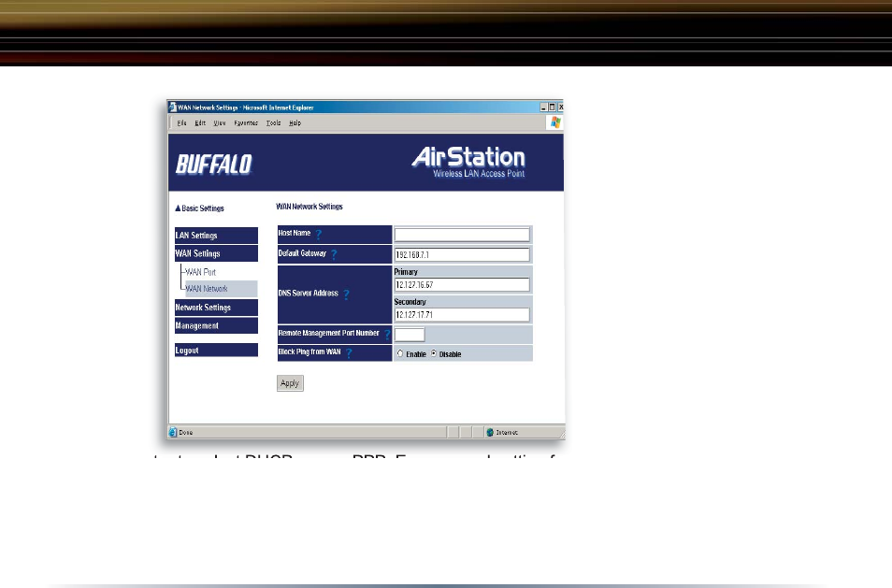Click help icon for Block Ping from WAN
Image resolution: width=892 pixels, height=588 pixels.
349,352
